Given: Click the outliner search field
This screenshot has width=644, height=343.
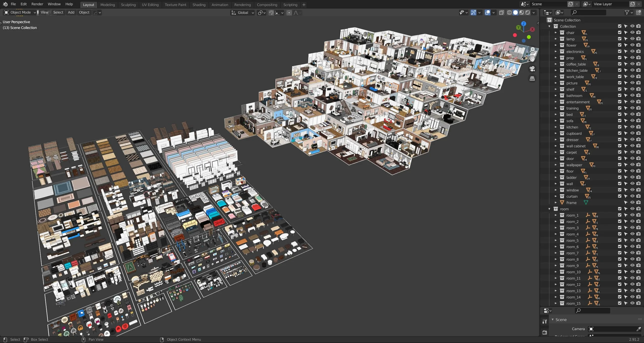Looking at the screenshot, I should pyautogui.click(x=588, y=12).
